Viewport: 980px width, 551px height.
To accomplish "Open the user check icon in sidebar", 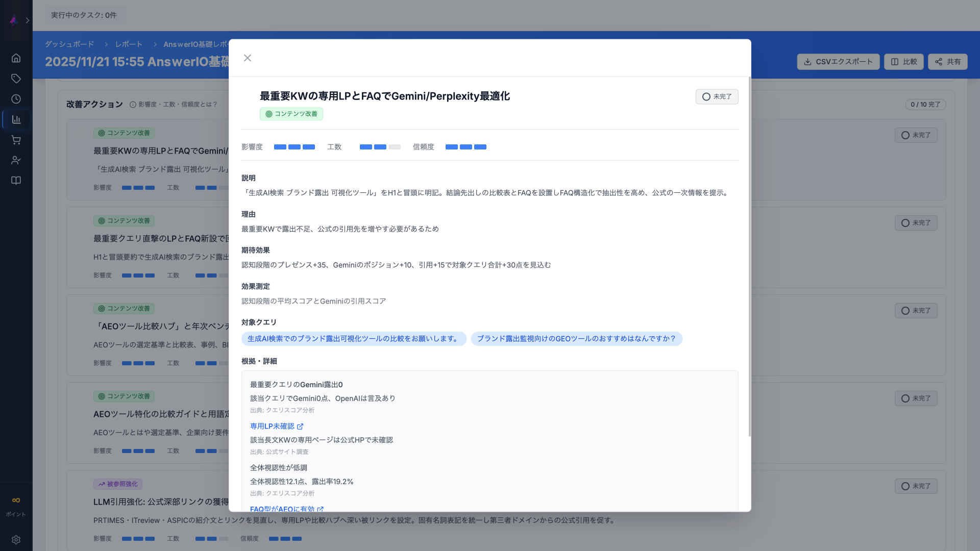I will point(16,160).
